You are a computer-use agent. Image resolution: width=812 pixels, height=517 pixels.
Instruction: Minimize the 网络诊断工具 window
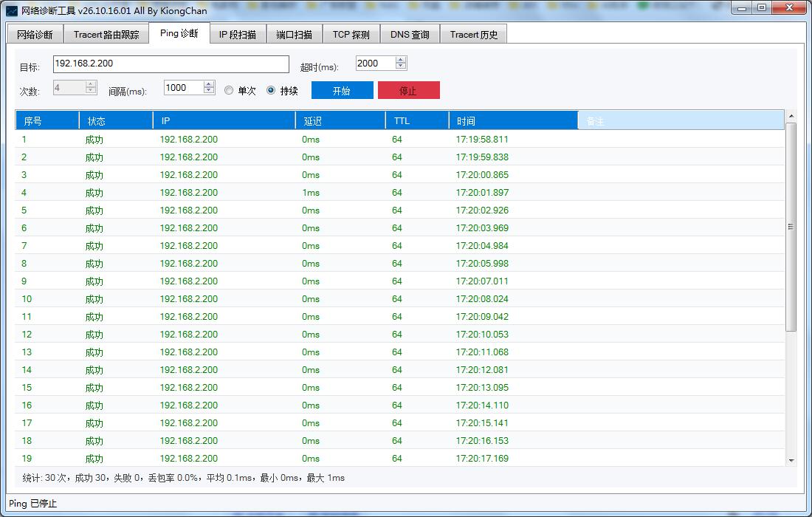(x=742, y=8)
